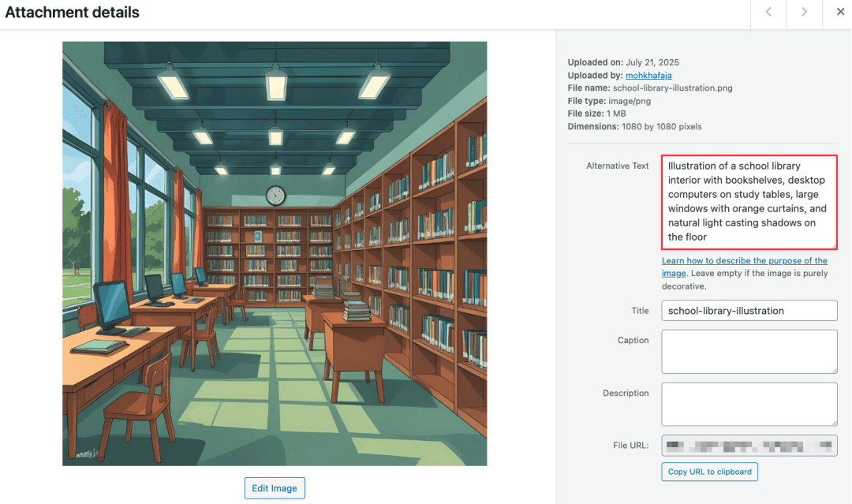Open mohkhafaja's uploader profile link
Screen dimensions: 852x504
(648, 75)
